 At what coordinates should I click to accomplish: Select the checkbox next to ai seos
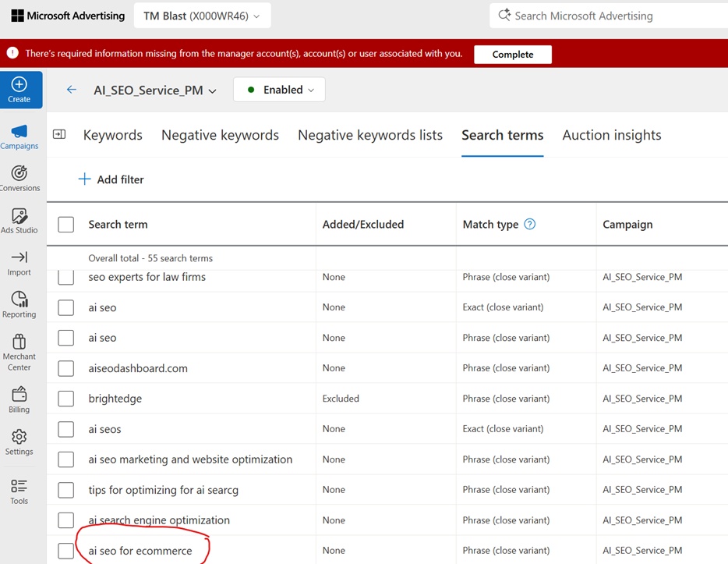tap(65, 429)
